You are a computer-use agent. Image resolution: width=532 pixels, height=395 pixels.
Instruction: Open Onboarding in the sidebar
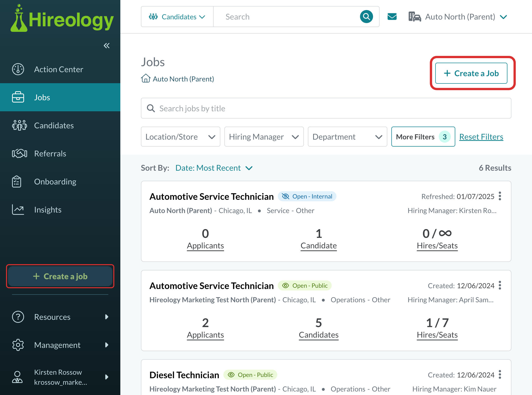[60, 181]
